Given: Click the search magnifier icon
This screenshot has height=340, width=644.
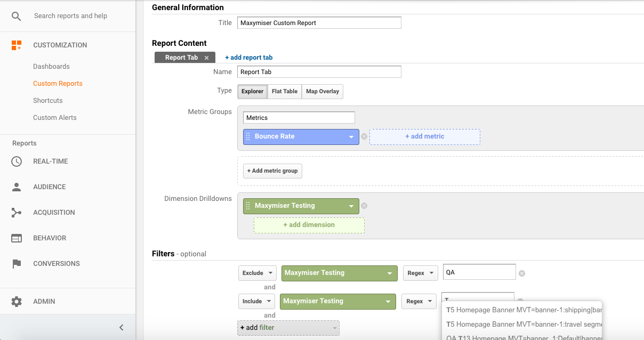Looking at the screenshot, I should point(17,16).
